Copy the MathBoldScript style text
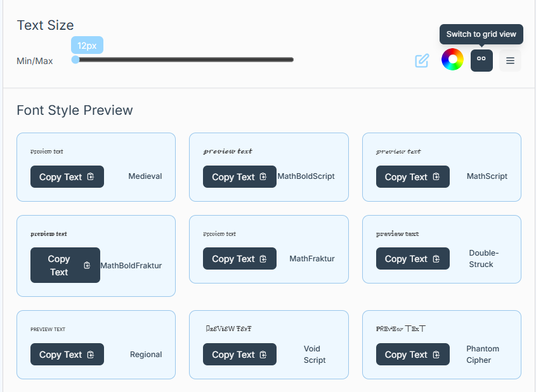This screenshot has width=536, height=392. (239, 177)
